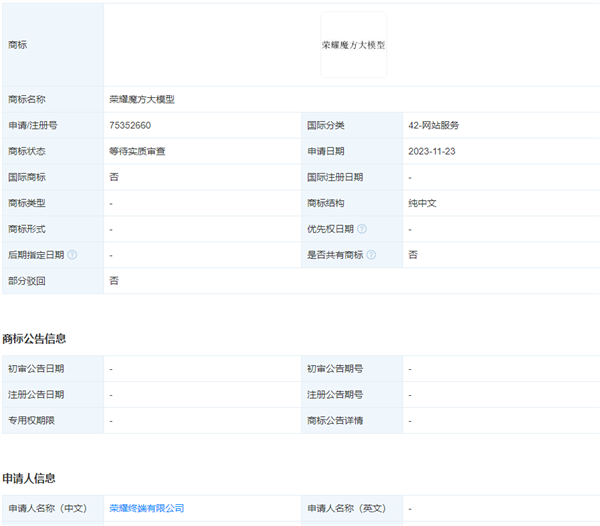Viewport: 600px width, 526px height.
Task: Click the 申请人信息 section heading
Action: 29,478
